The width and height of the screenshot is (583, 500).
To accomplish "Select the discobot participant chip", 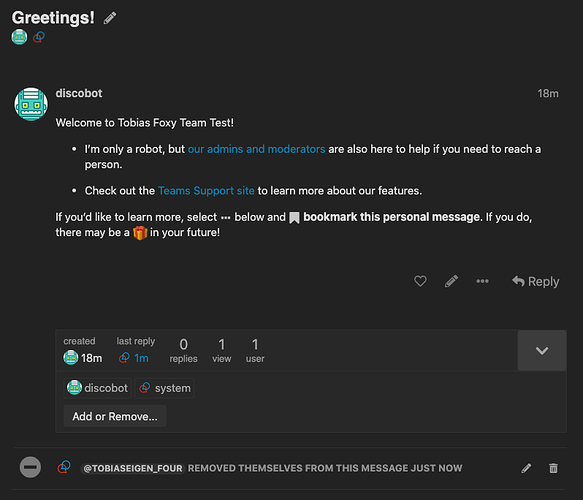I will click(97, 388).
